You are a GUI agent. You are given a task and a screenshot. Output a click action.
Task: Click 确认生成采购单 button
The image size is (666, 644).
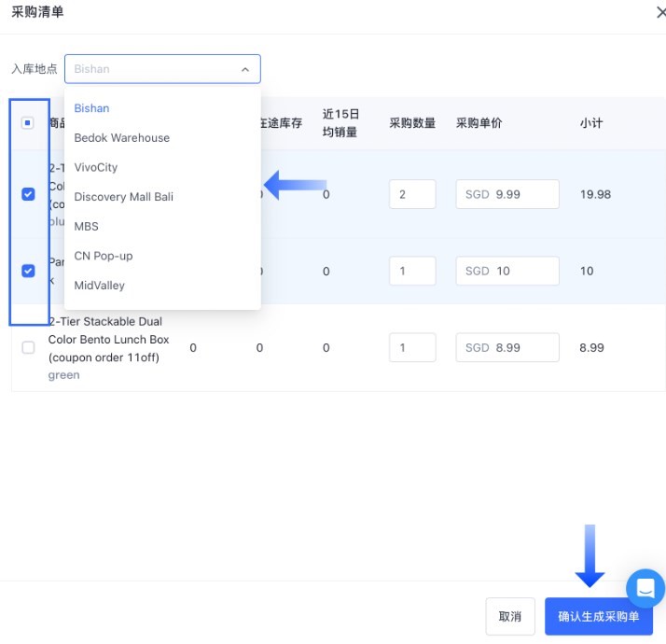(598, 616)
